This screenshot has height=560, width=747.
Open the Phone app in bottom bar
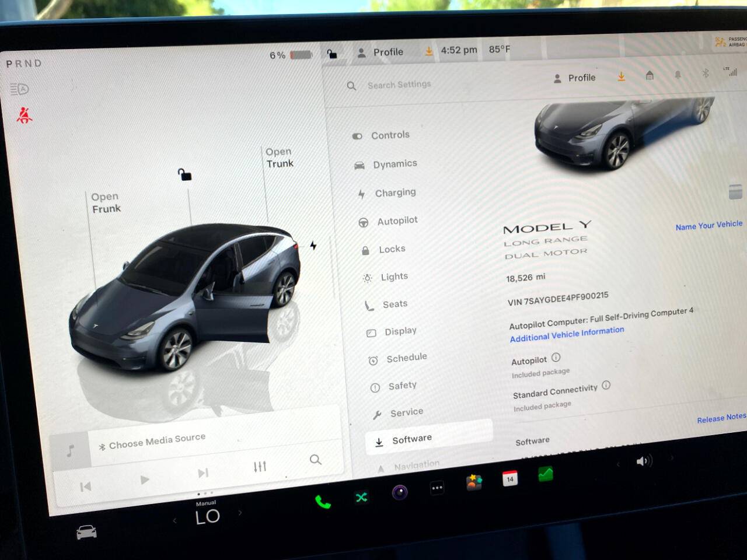point(323,502)
